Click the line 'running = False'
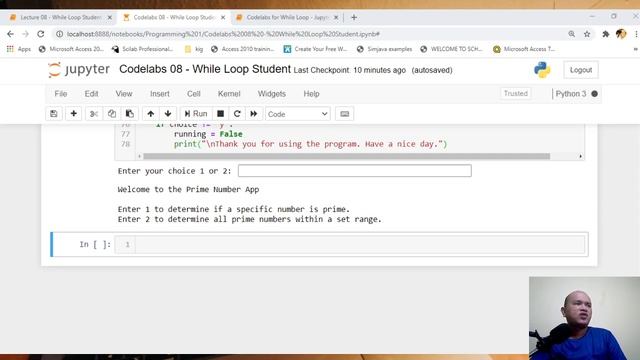Image resolution: width=640 pixels, height=360 pixels. coord(208,134)
